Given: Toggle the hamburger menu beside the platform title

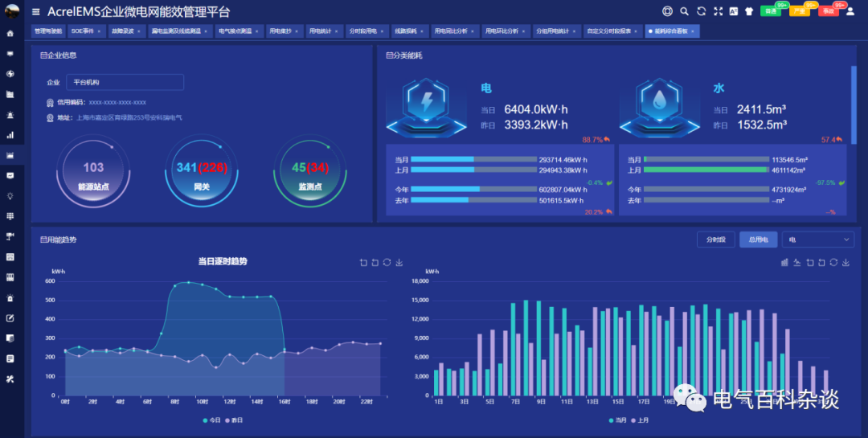Looking at the screenshot, I should pyautogui.click(x=36, y=11).
